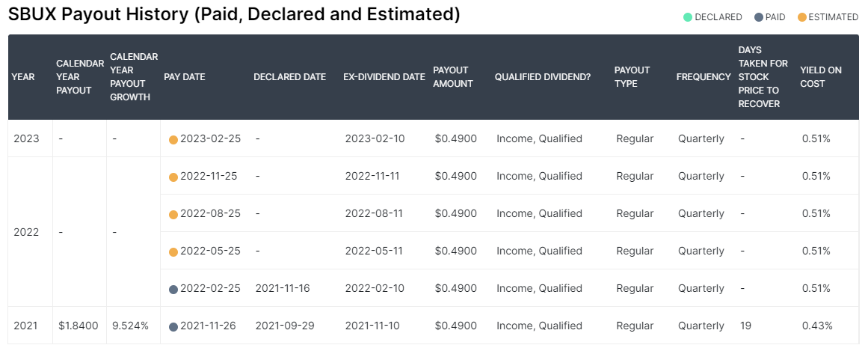Image resolution: width=868 pixels, height=354 pixels.
Task: Click the Payout Amount column header
Action: pos(452,77)
